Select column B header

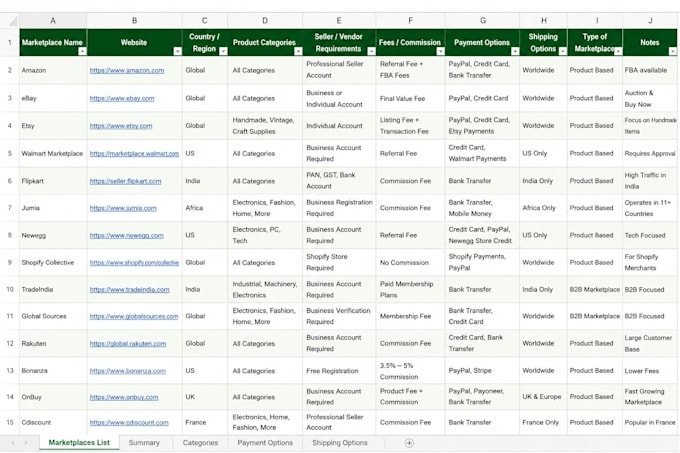[134, 20]
